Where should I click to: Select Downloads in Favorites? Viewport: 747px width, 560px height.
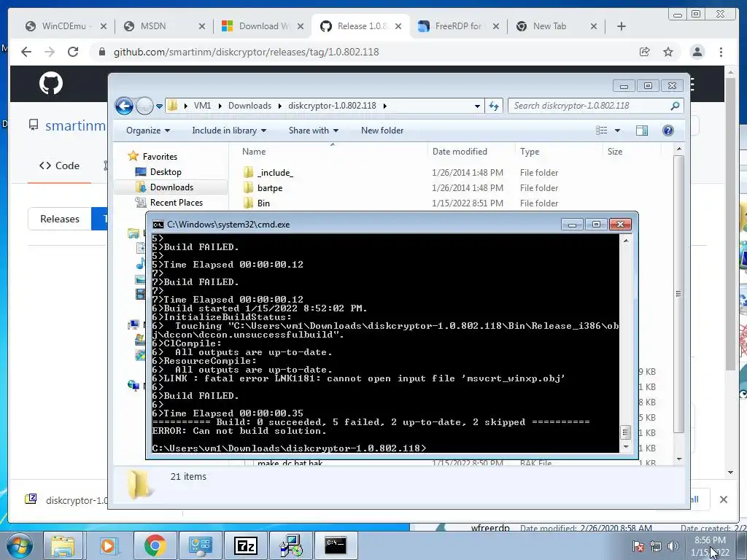point(171,187)
